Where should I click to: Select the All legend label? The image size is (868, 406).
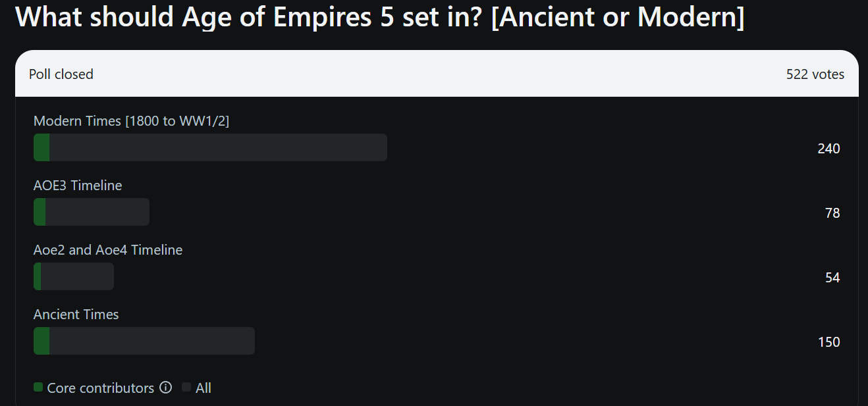click(203, 388)
